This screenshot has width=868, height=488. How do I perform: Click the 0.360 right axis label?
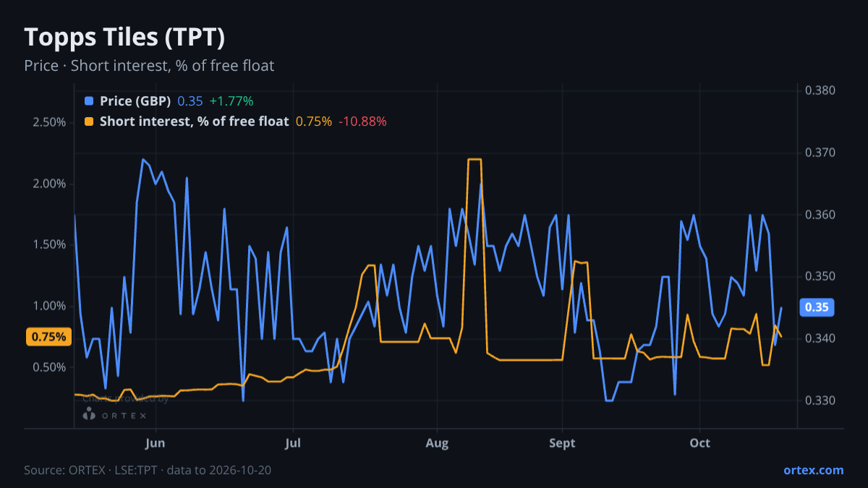coord(820,215)
